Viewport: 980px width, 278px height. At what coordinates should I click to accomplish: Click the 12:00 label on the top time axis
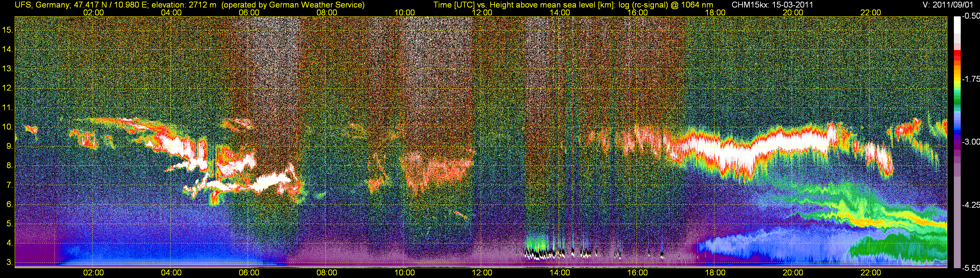pyautogui.click(x=482, y=12)
